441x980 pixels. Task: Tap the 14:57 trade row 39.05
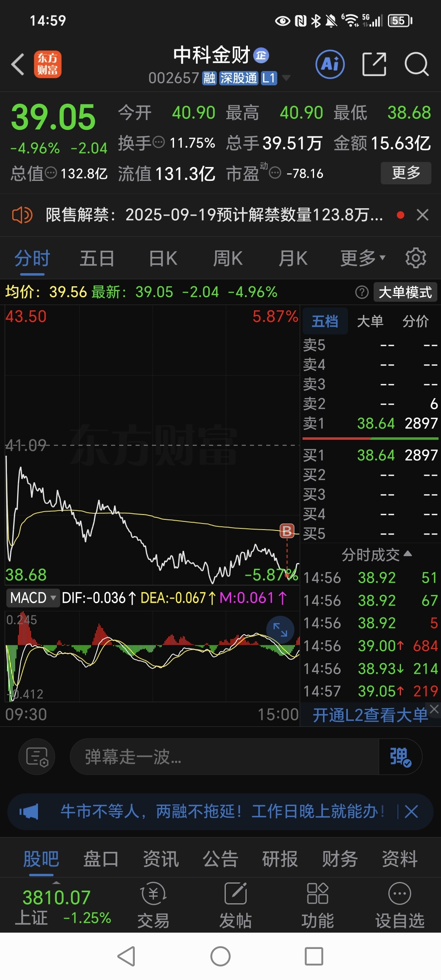click(371, 691)
